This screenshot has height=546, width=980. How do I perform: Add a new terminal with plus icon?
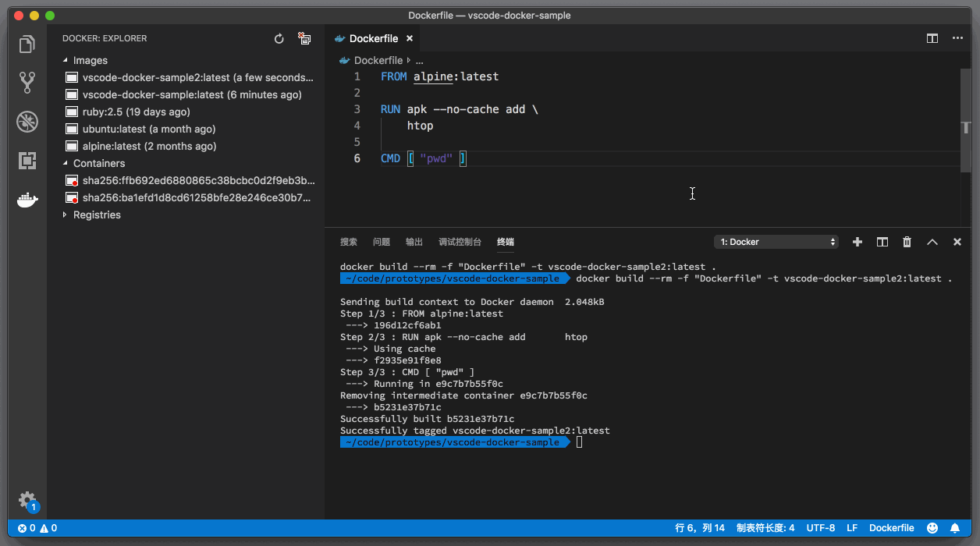point(857,242)
